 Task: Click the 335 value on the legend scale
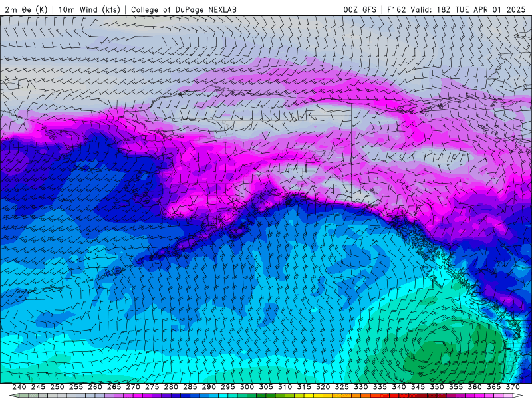point(380,387)
